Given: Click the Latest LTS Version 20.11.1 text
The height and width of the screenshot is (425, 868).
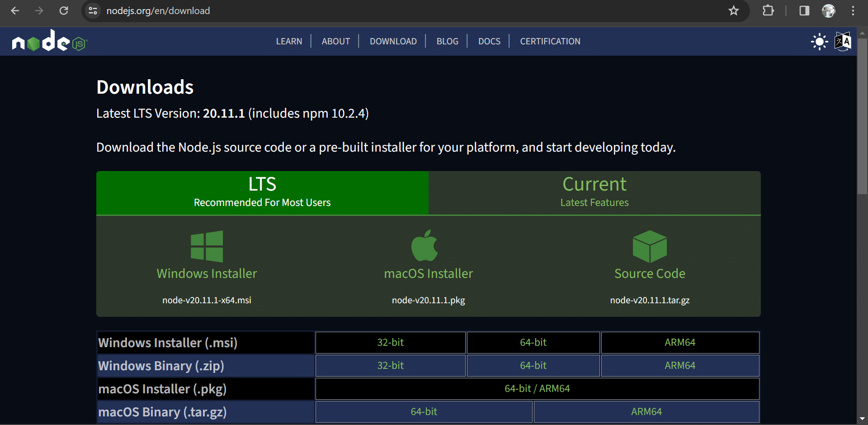Looking at the screenshot, I should tap(232, 113).
